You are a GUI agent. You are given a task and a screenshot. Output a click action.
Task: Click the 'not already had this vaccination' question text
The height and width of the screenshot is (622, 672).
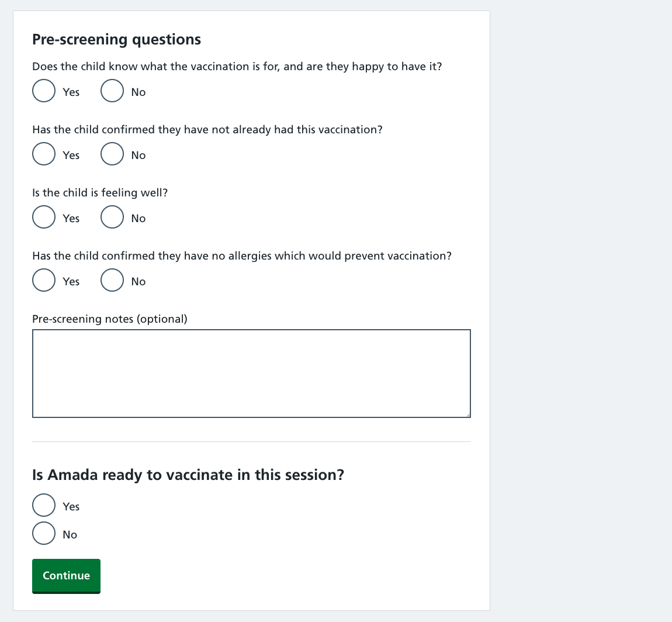click(x=207, y=130)
